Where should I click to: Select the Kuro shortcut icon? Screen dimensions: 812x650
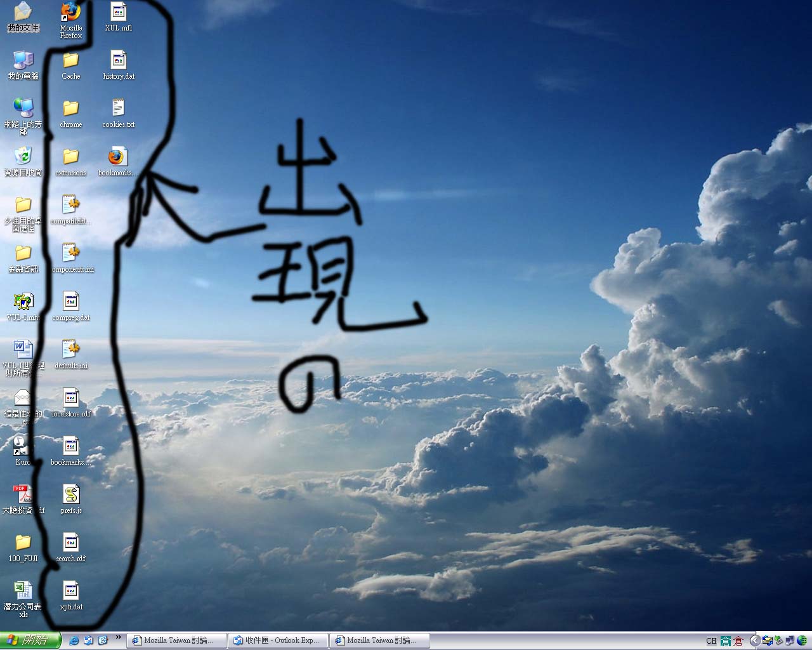tap(22, 451)
